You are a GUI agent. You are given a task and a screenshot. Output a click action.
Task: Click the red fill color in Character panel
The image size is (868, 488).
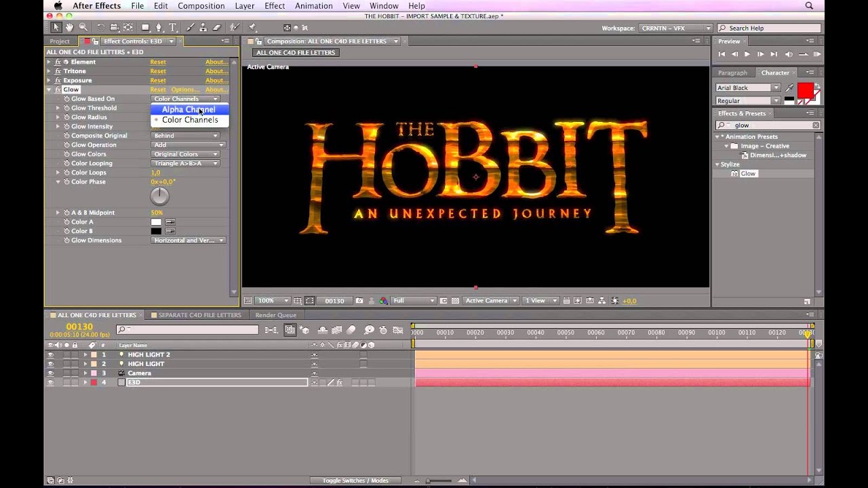pyautogui.click(x=805, y=91)
